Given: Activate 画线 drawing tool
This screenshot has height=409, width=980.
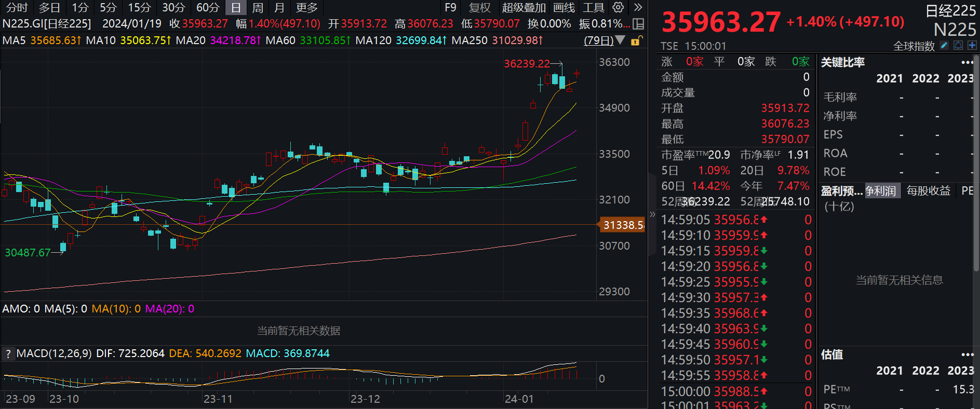Looking at the screenshot, I should click(564, 7).
